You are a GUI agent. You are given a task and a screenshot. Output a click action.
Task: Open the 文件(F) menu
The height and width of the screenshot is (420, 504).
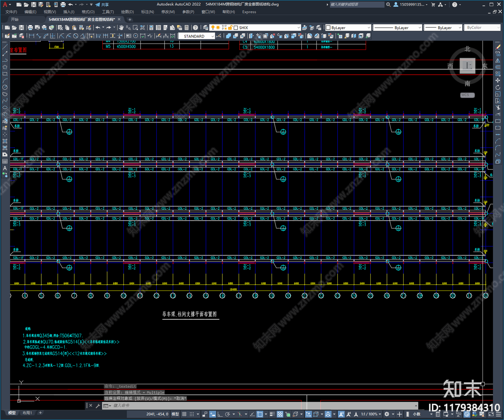click(x=11, y=12)
